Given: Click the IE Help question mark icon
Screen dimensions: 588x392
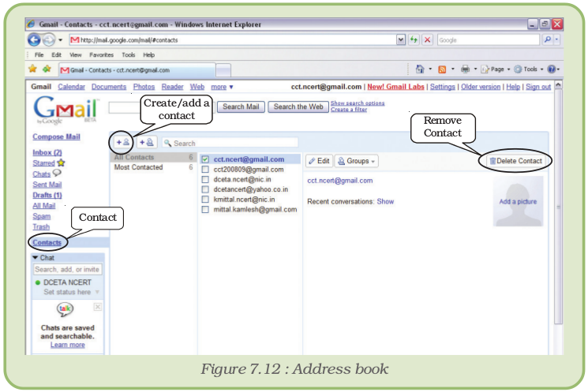Looking at the screenshot, I should (551, 69).
